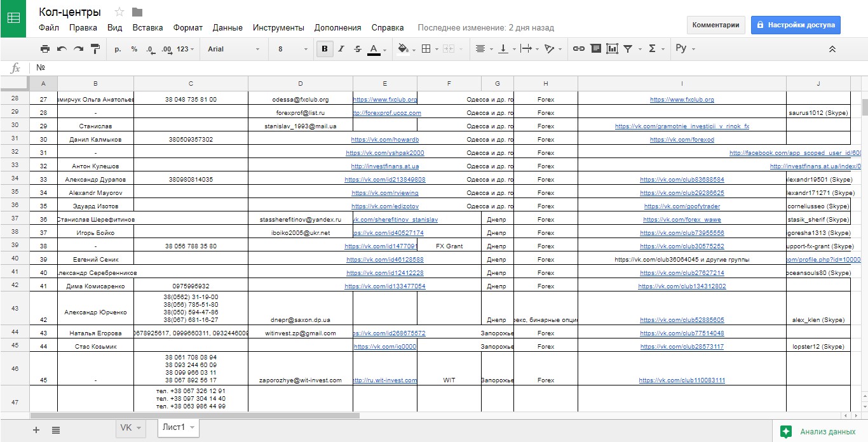Insert a chart
This screenshot has height=442, width=868.
(613, 49)
